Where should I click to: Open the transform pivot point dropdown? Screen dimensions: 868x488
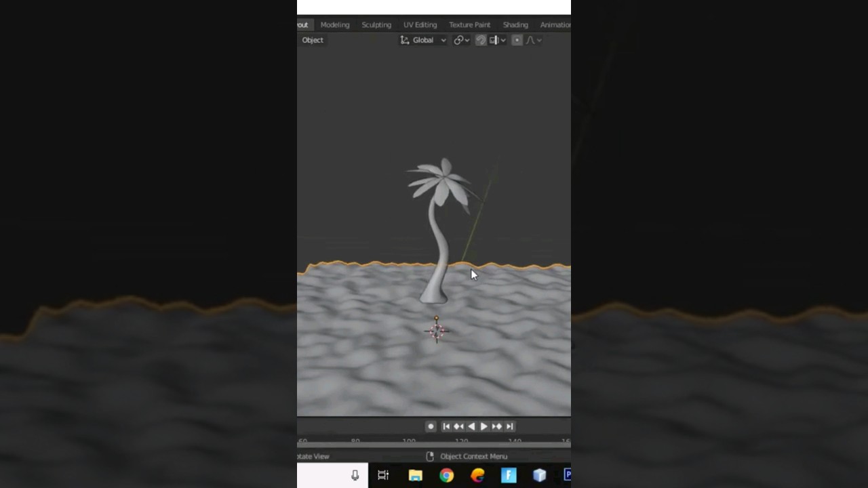click(461, 40)
